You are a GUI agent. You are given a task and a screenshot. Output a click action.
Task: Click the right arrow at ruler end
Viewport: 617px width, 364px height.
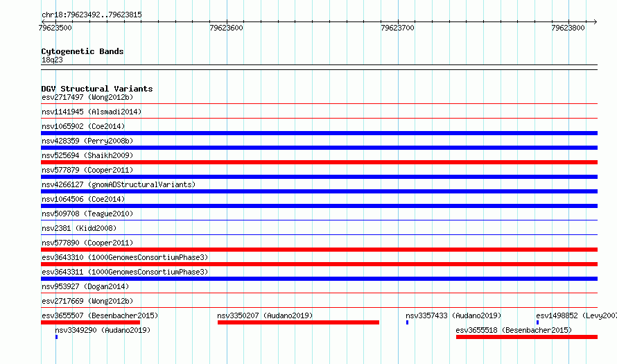596,21
